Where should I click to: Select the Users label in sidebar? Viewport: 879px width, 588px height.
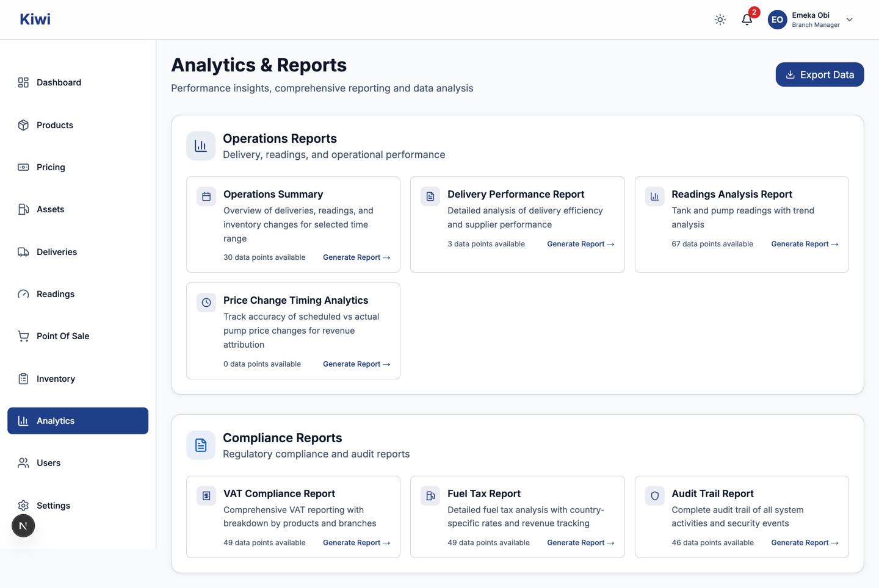click(x=48, y=463)
